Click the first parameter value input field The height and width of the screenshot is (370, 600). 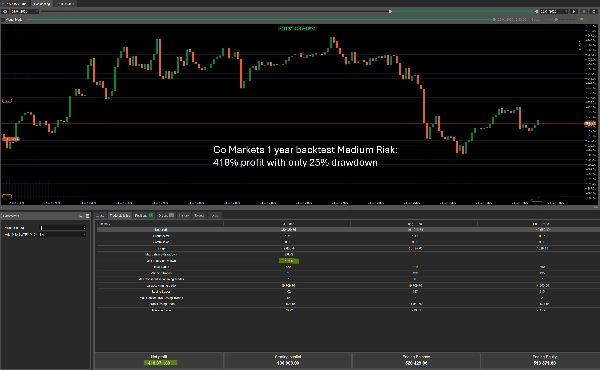[63, 228]
